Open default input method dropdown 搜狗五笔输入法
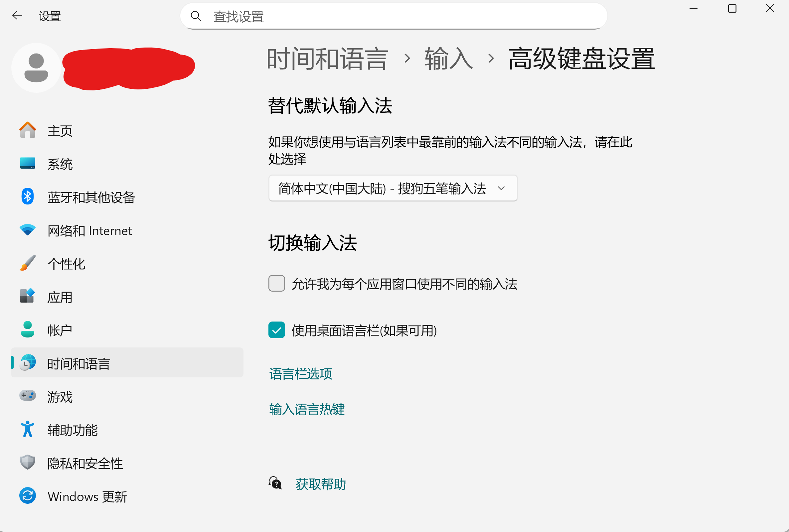This screenshot has height=532, width=789. point(393,188)
